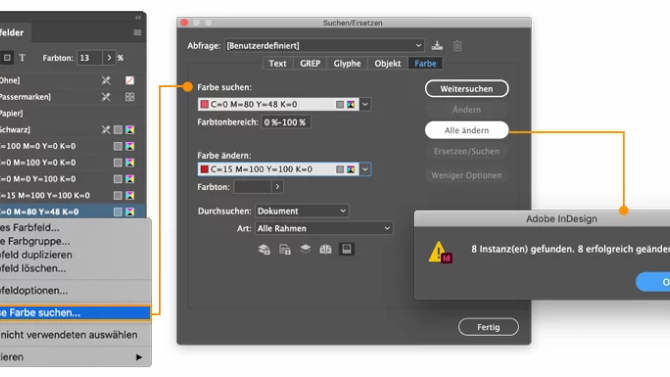Click the process color icon on C=100 M=0 row

(118, 146)
